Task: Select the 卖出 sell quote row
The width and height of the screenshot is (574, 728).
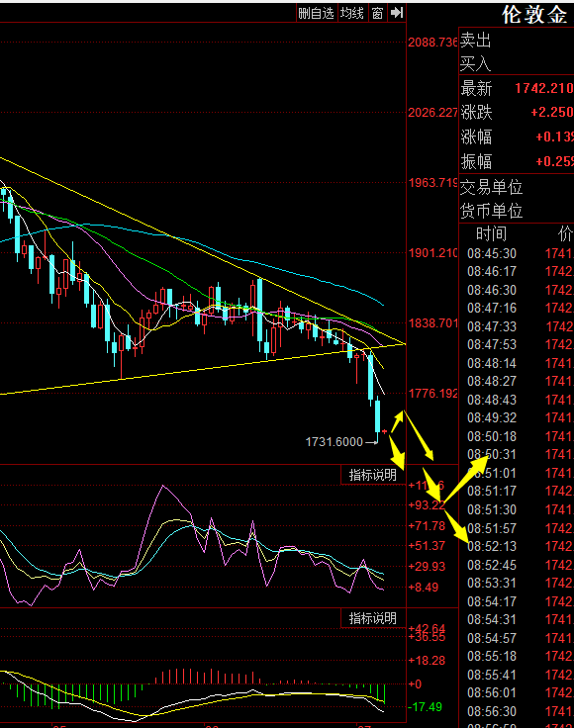Action: tap(517, 40)
